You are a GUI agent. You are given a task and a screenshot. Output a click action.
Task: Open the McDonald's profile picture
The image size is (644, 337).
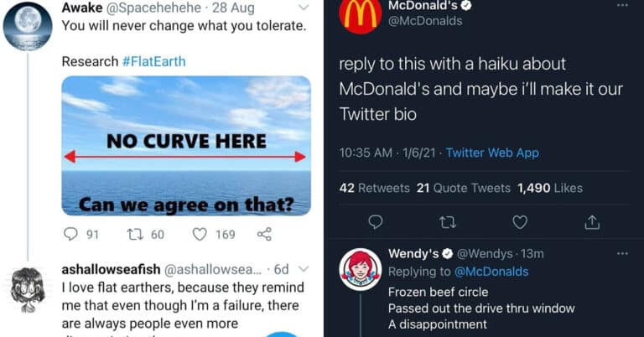(361, 14)
